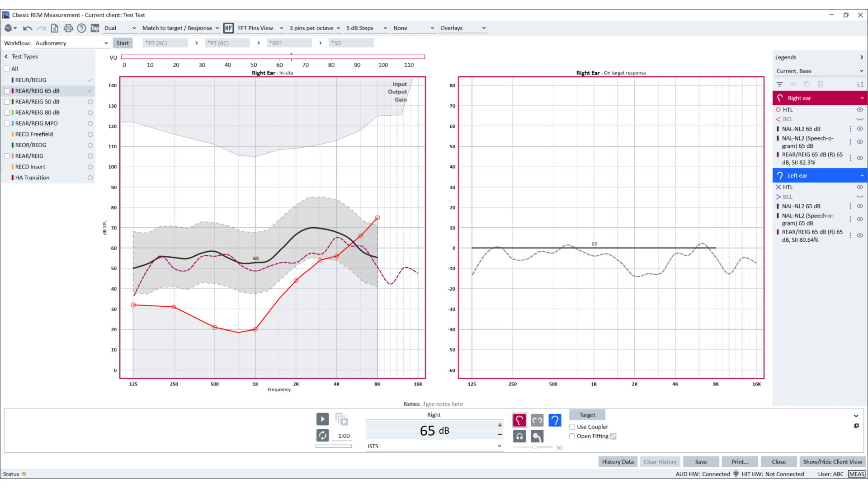Toggle the loop repeat icon
Image resolution: width=868 pixels, height=488 pixels.
click(322, 436)
